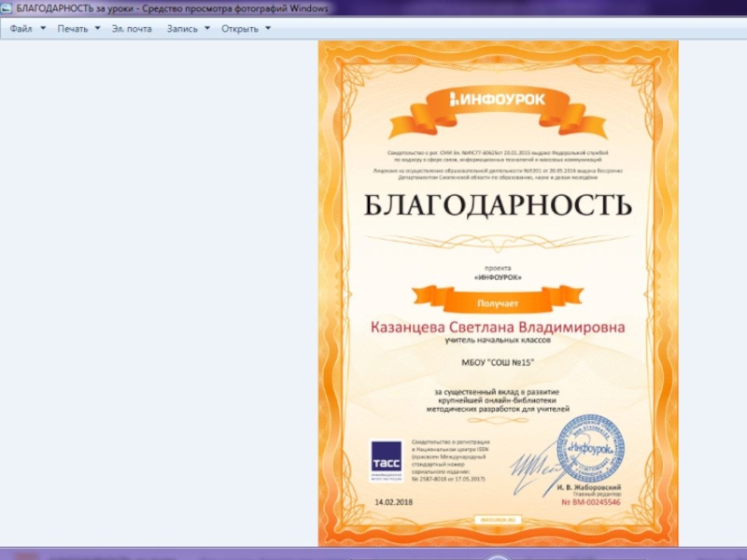Screen dimensions: 747x560
Task: Click the БЛАГОДАРНОСТЬ heading
Action: click(x=498, y=204)
